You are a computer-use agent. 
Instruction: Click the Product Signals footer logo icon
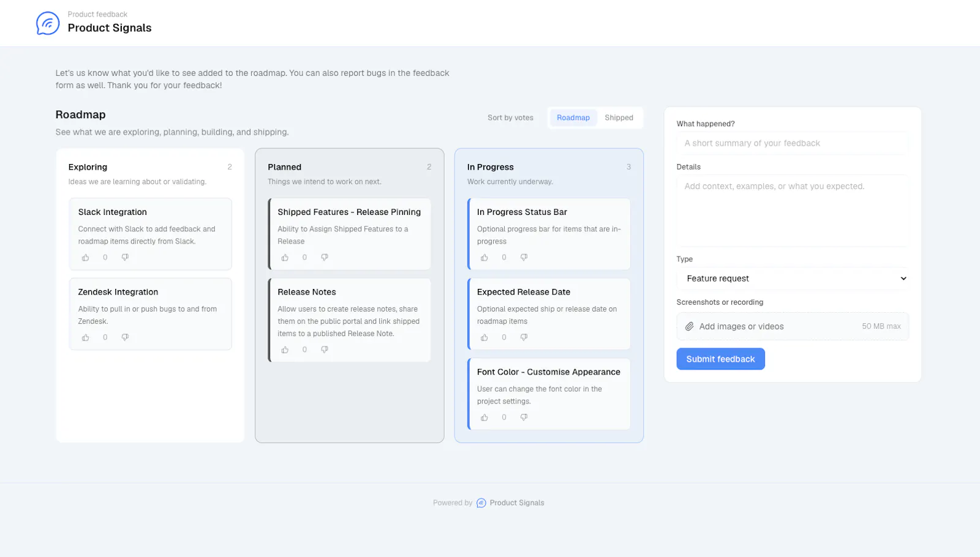click(481, 503)
